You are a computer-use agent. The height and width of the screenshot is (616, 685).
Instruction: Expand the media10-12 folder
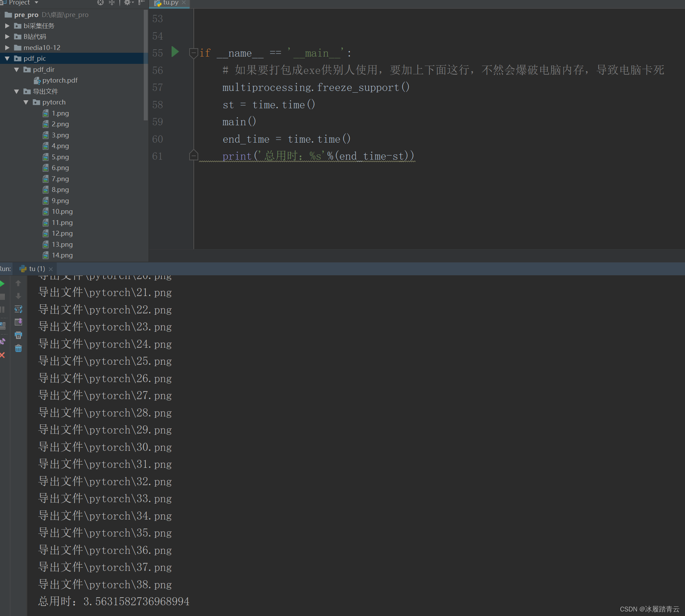coord(7,48)
